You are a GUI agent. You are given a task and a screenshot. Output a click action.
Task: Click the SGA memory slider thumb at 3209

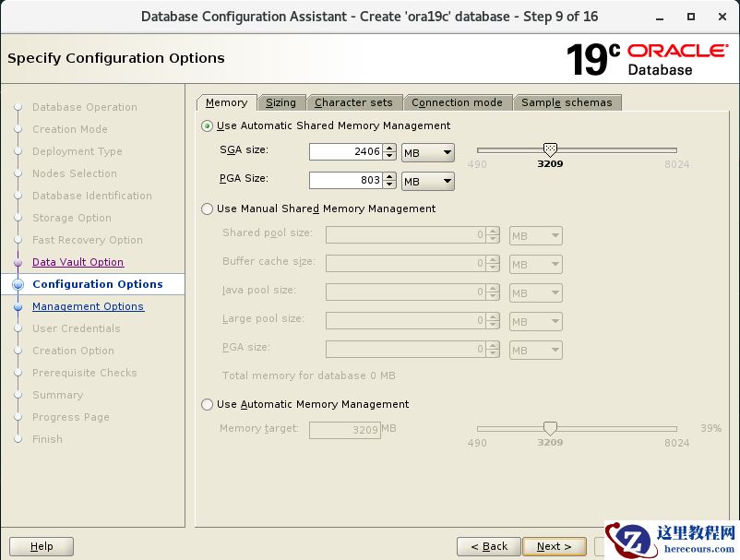pos(550,149)
